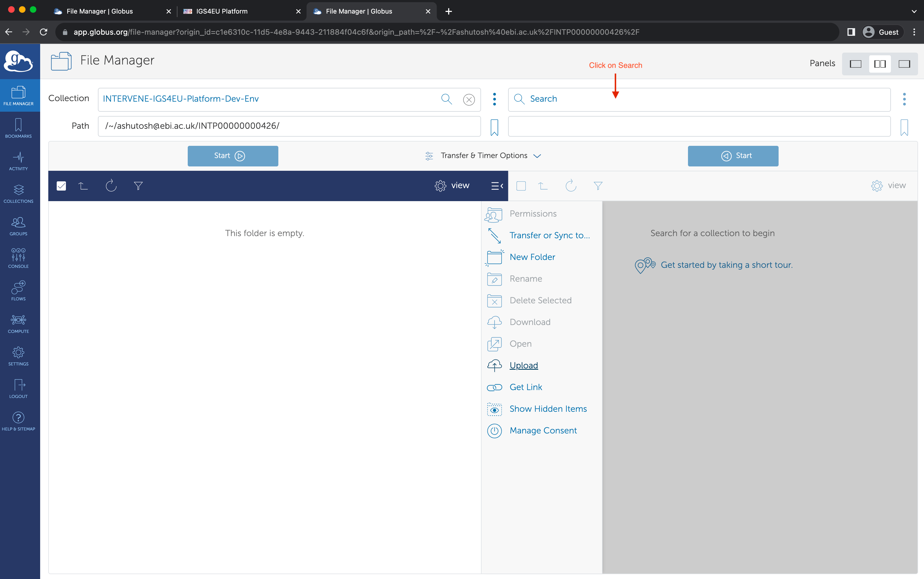Open Bookmarks in the left sidebar

point(18,128)
